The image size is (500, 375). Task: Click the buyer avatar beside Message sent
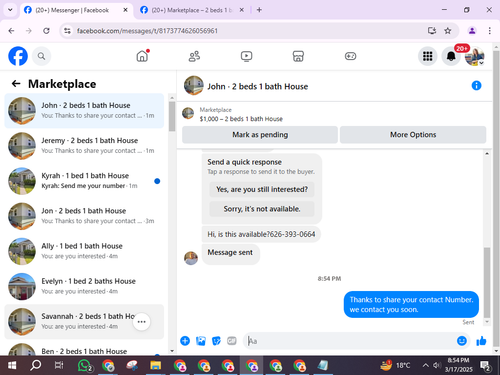click(191, 258)
